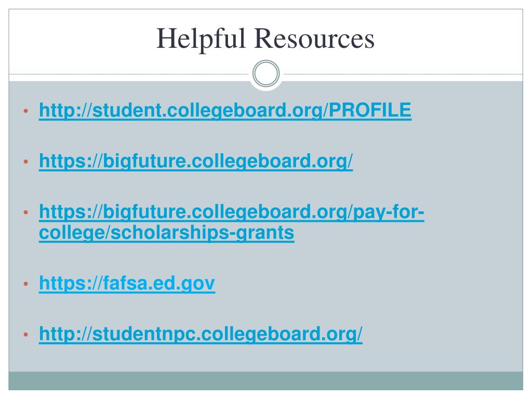Click the word Helpful in title
The height and width of the screenshot is (399, 532).
tap(201, 38)
